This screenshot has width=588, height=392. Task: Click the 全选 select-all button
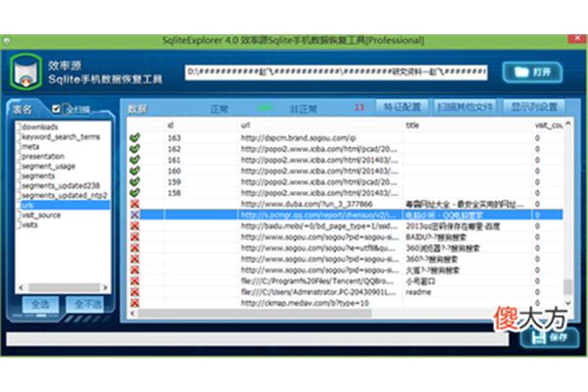coord(40,304)
